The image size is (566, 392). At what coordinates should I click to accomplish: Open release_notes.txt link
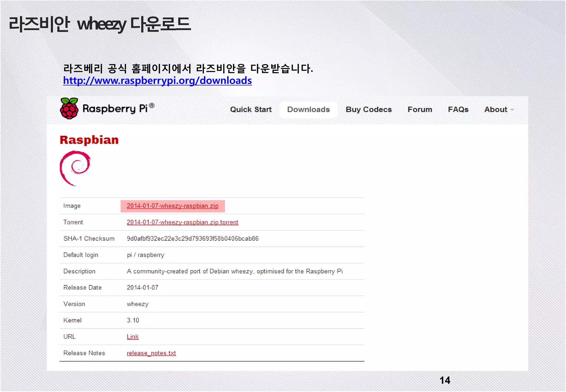(x=151, y=353)
